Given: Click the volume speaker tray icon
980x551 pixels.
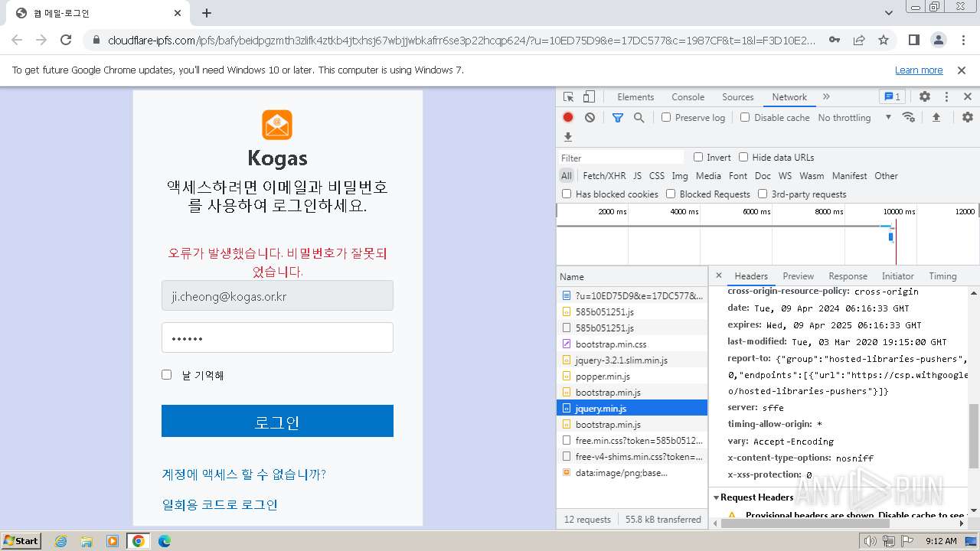Looking at the screenshot, I should point(870,541).
